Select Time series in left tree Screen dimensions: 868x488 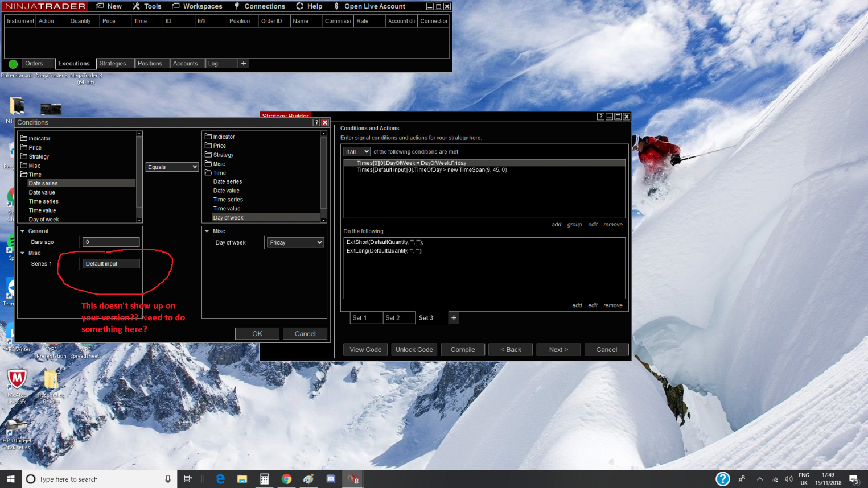[x=44, y=201]
